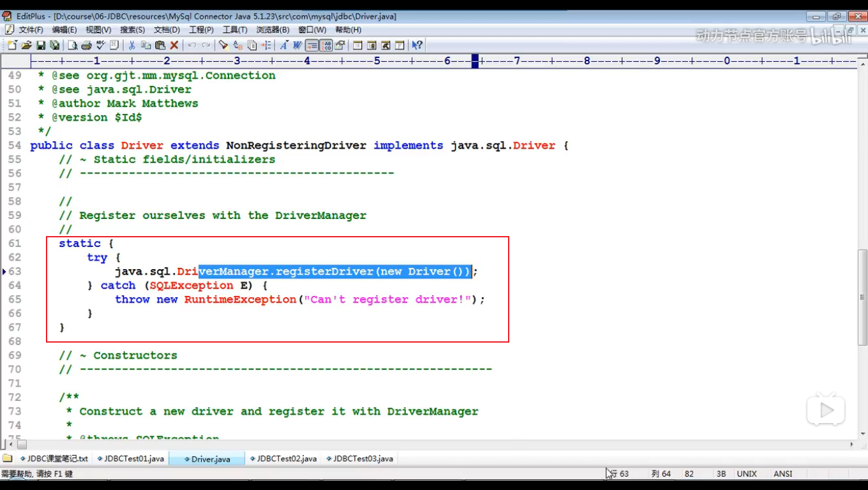Viewport: 868px width, 490px height.
Task: Click the Cut scissors icon
Action: [x=131, y=45]
